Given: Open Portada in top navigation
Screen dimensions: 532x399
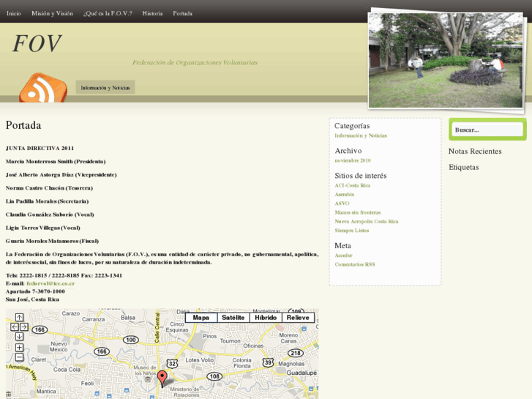Looking at the screenshot, I should (x=182, y=14).
